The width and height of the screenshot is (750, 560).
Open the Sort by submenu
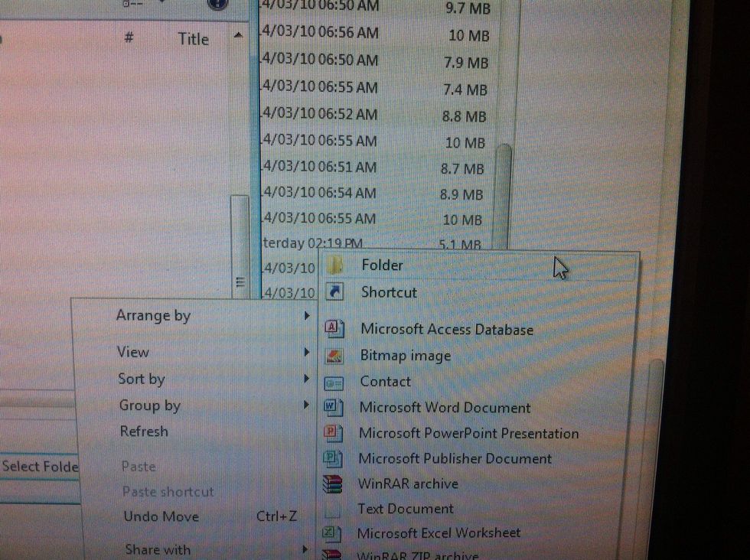pyautogui.click(x=142, y=379)
